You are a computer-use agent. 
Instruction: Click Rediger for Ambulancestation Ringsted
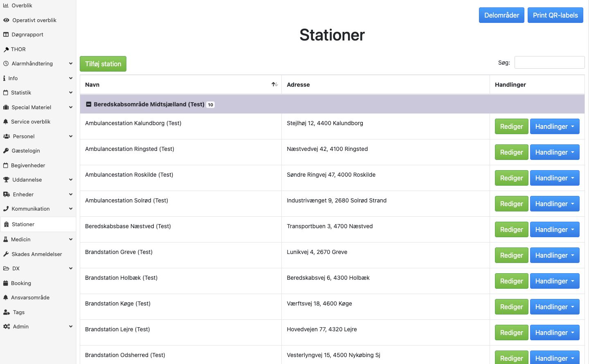point(512,153)
